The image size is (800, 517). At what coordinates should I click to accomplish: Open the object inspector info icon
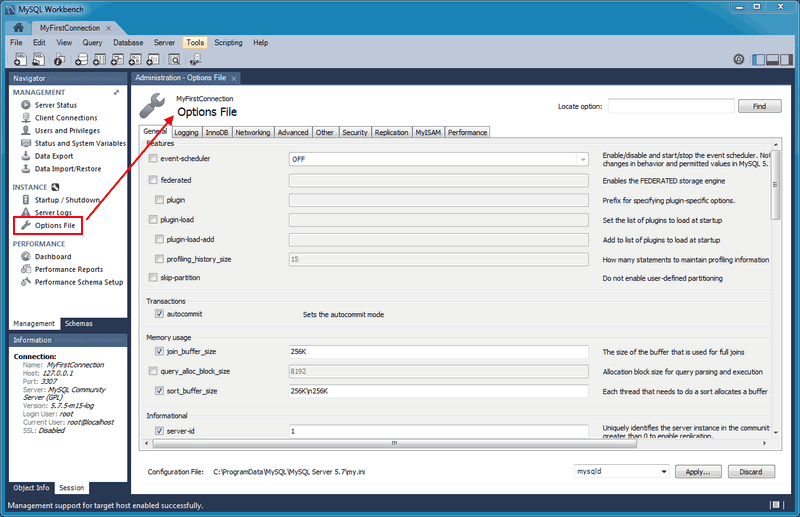pyautogui.click(x=59, y=59)
